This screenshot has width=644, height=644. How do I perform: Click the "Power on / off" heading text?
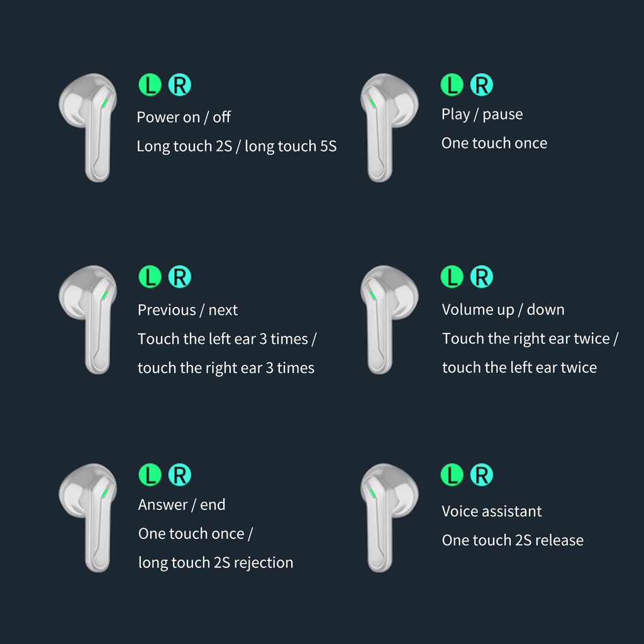pos(184,117)
